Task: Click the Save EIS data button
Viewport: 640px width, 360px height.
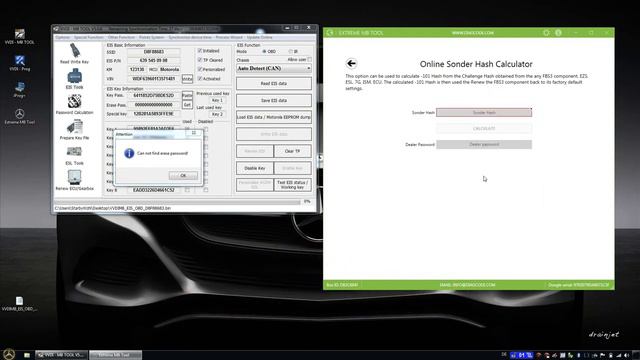Action: (273, 100)
